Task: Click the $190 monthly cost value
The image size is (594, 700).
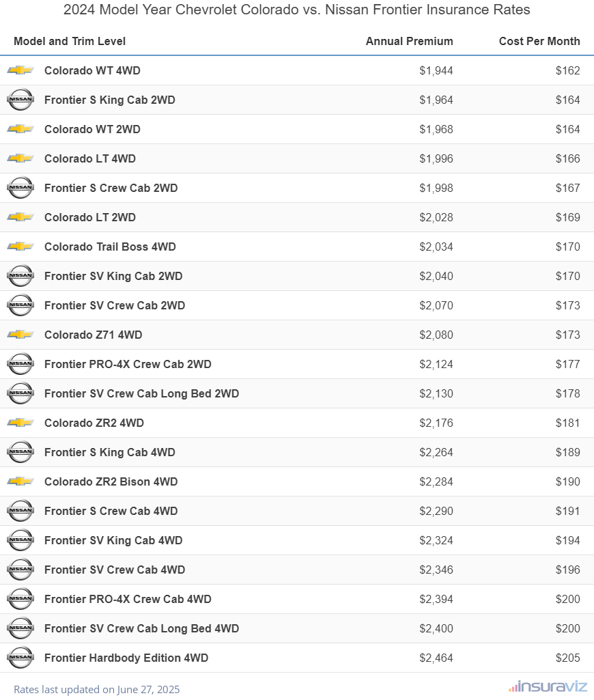Action: coord(567,481)
